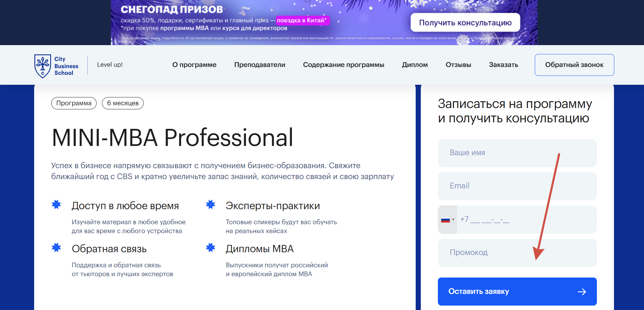
Task: Submit the form with "Оставить заявку"
Action: point(517,292)
